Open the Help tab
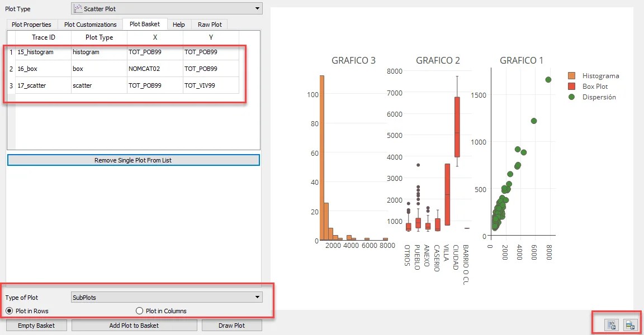The height and width of the screenshot is (335, 644). [x=179, y=25]
